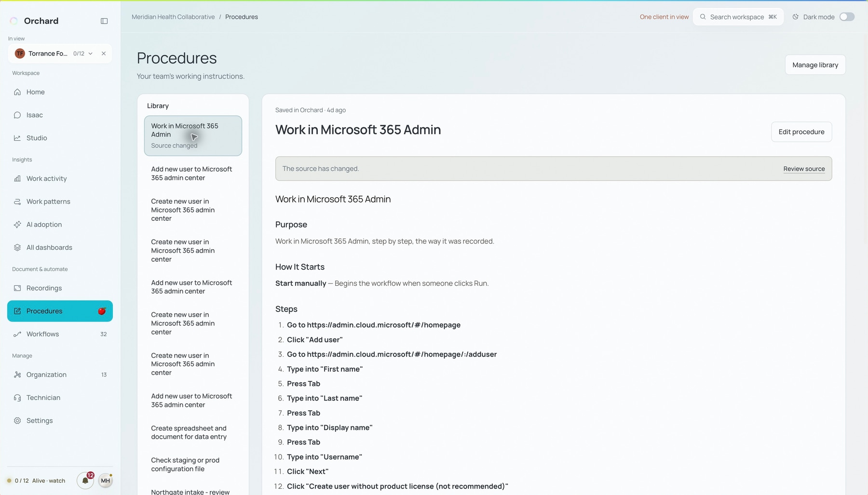Click the Orchard logo icon
868x495 pixels.
pyautogui.click(x=14, y=21)
